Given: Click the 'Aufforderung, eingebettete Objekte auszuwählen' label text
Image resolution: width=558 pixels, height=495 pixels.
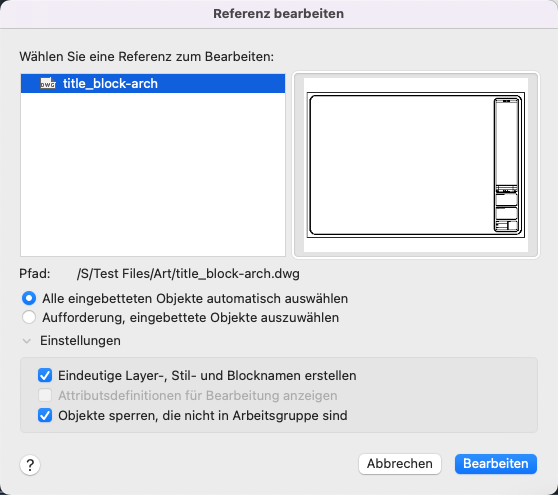Looking at the screenshot, I should 191,317.
